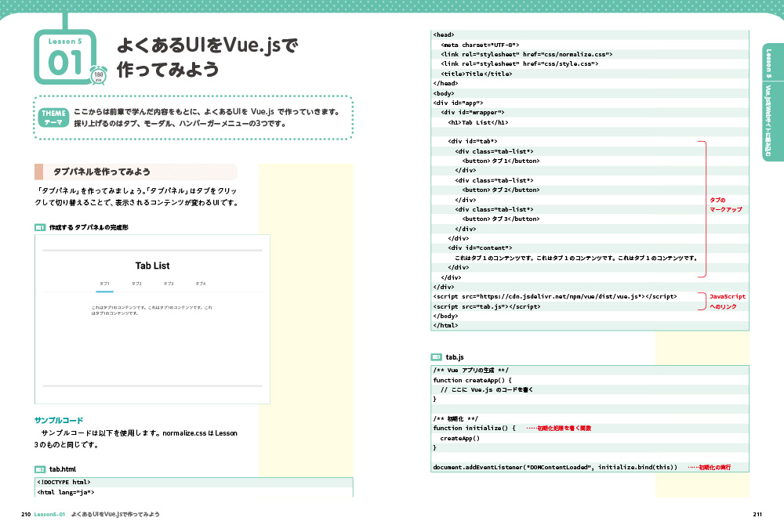The image size is (784, 532).
Task: Click the <!DOCTYPE html> code line
Action: pyautogui.click(x=64, y=482)
